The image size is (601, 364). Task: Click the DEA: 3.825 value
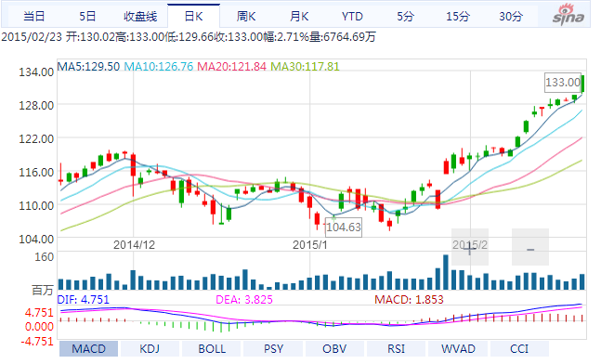[244, 300]
